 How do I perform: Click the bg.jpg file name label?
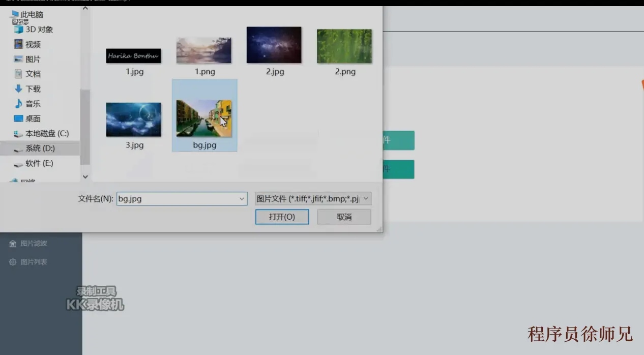pos(205,145)
